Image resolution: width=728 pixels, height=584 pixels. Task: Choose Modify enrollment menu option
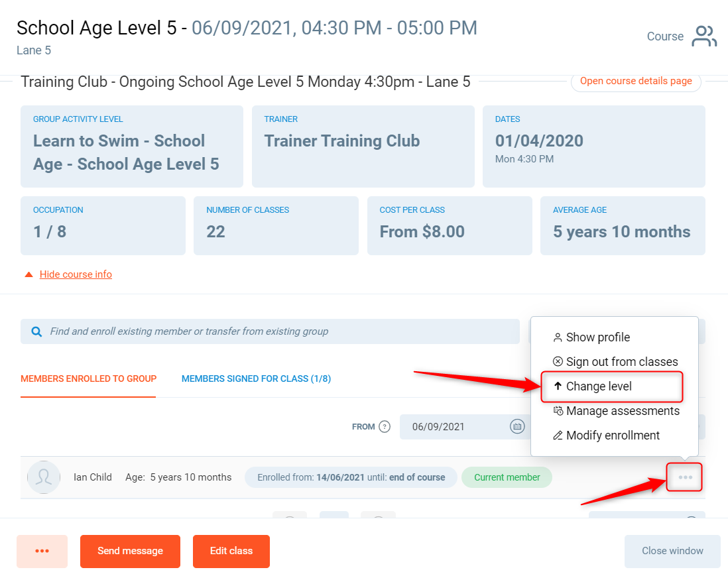click(613, 436)
